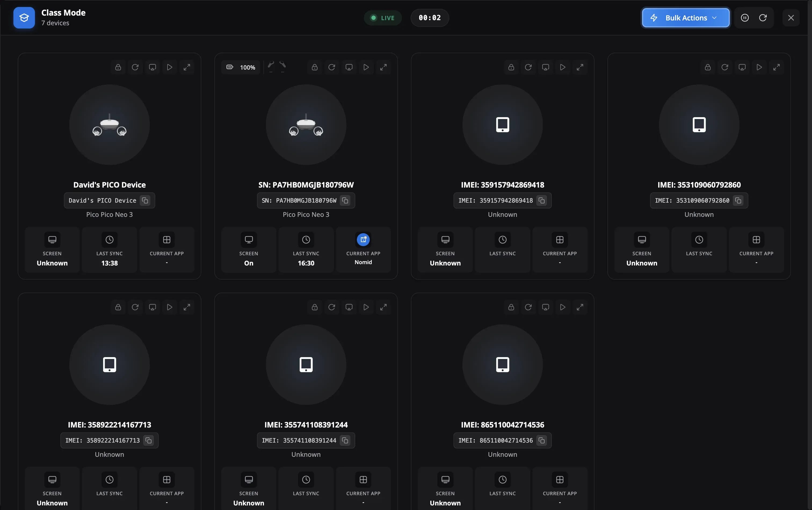Copy the serial number PA7HB0MGJB180796W
The width and height of the screenshot is (812, 510).
tap(345, 200)
